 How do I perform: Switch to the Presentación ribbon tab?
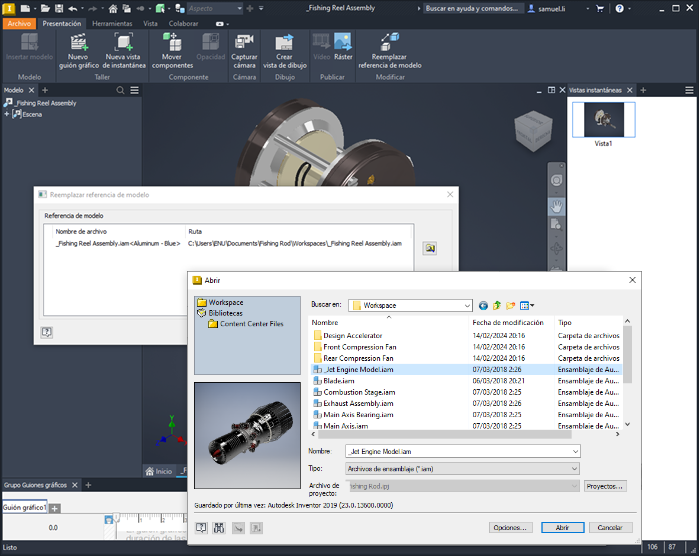point(62,24)
